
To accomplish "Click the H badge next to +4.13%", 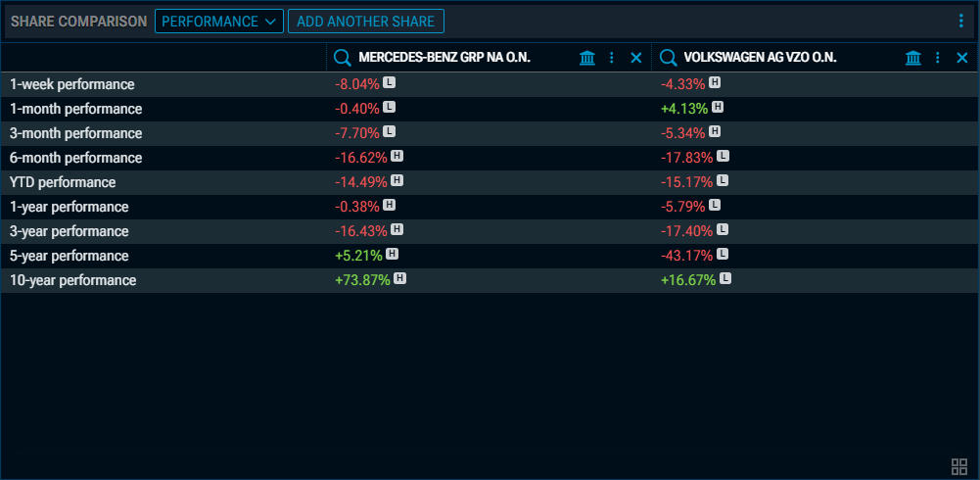I will (718, 108).
